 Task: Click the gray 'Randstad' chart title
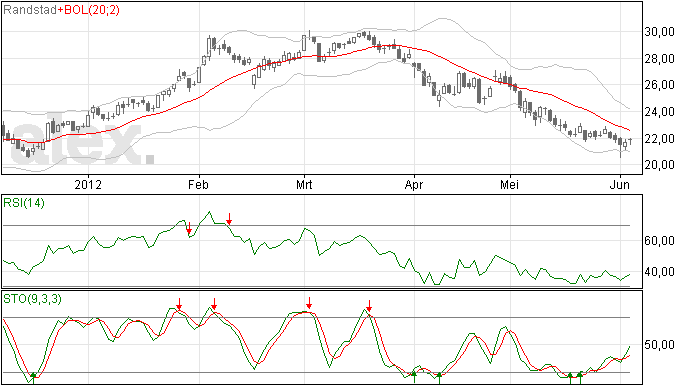[x=30, y=10]
